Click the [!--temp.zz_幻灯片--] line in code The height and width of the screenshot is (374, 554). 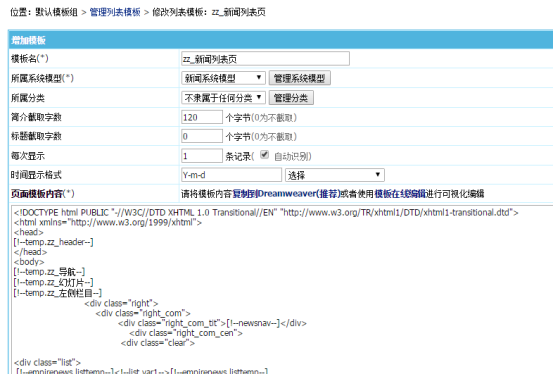pyautogui.click(x=53, y=283)
